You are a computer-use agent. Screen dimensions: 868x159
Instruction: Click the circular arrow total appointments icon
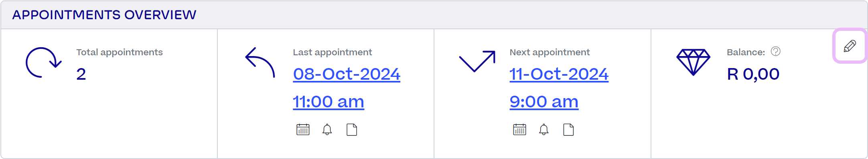(43, 62)
